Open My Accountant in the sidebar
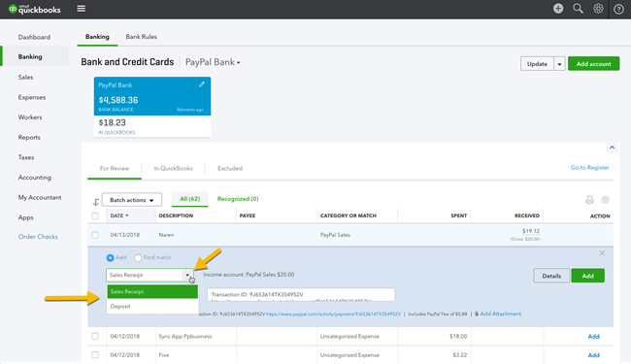This screenshot has width=631, height=364. (x=40, y=197)
